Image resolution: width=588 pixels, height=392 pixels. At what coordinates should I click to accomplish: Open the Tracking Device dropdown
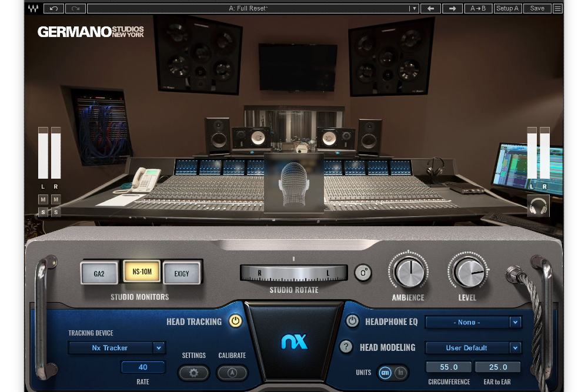coord(117,348)
